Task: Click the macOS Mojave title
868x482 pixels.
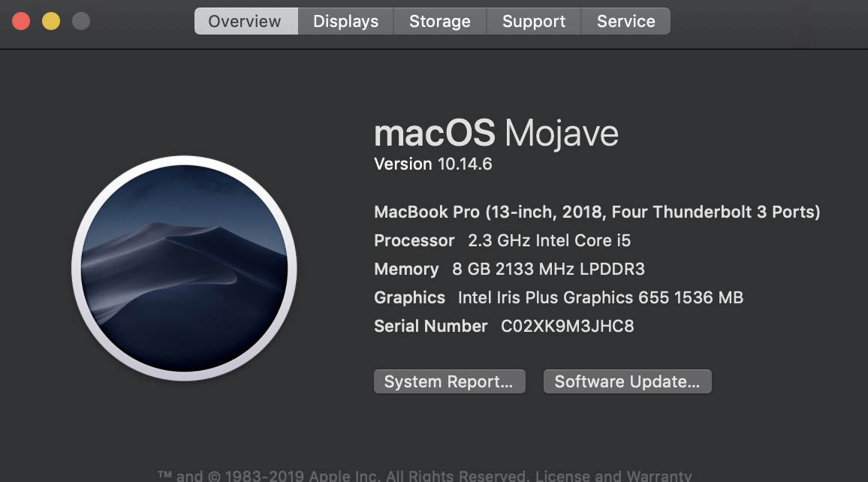Action: (496, 134)
